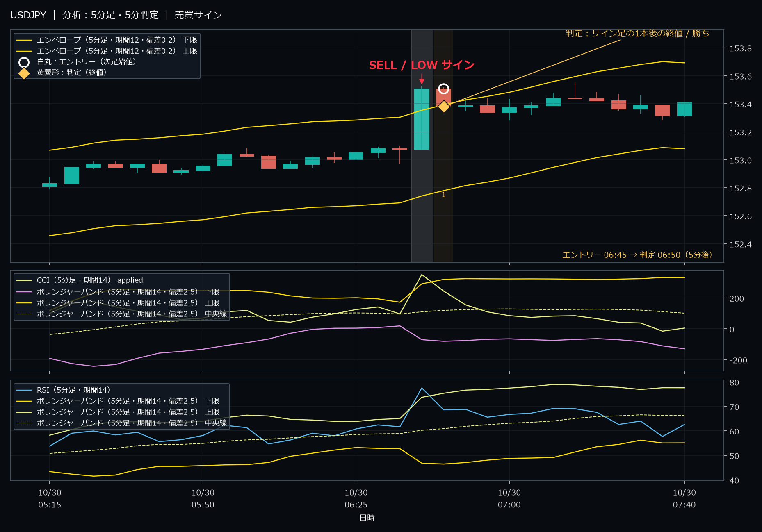Click the 10/30 05:15 time axis label
Viewport: 762px width, 532px height.
tap(50, 499)
